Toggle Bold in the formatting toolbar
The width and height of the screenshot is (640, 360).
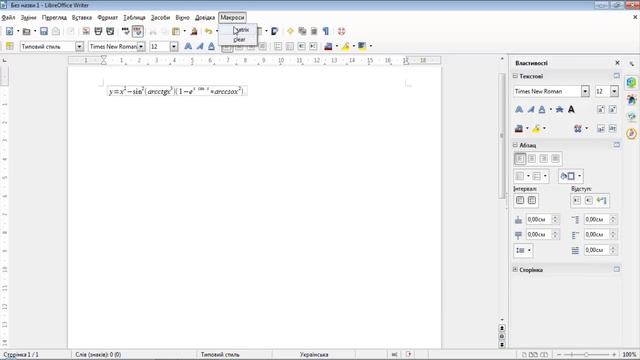coord(188,47)
